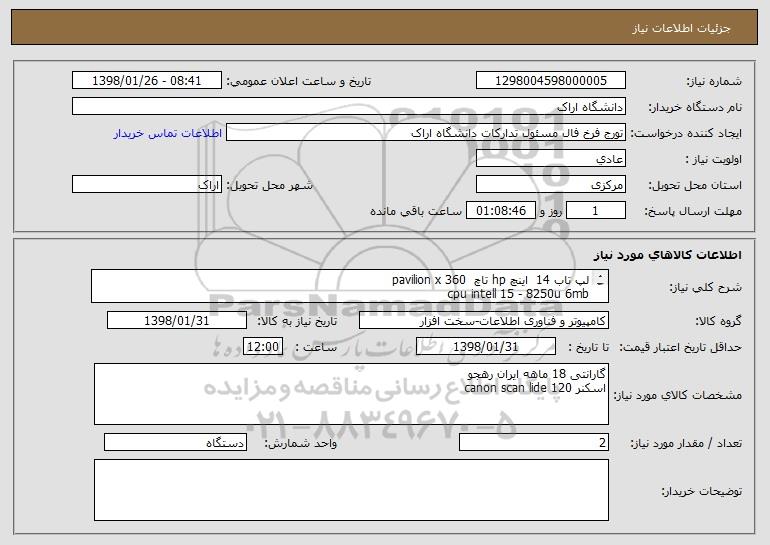Click the label گروه کالا
This screenshot has width=770, height=545.
coord(718,322)
